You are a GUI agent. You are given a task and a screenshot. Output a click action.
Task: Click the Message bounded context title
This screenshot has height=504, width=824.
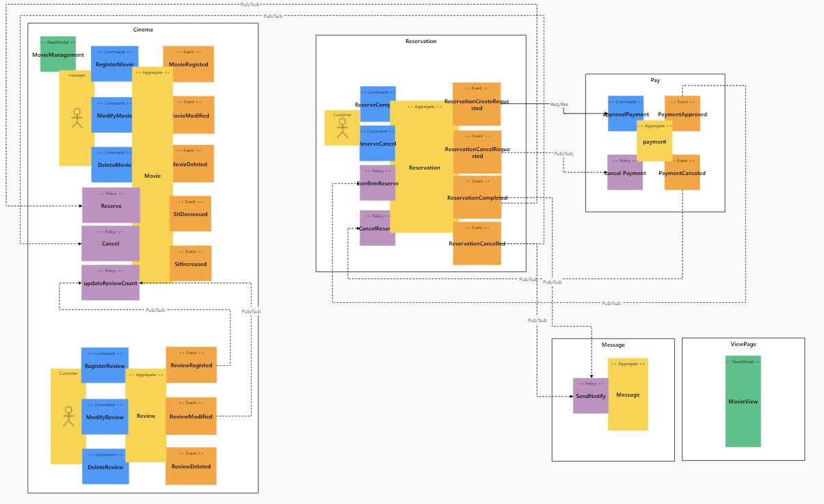coord(613,345)
